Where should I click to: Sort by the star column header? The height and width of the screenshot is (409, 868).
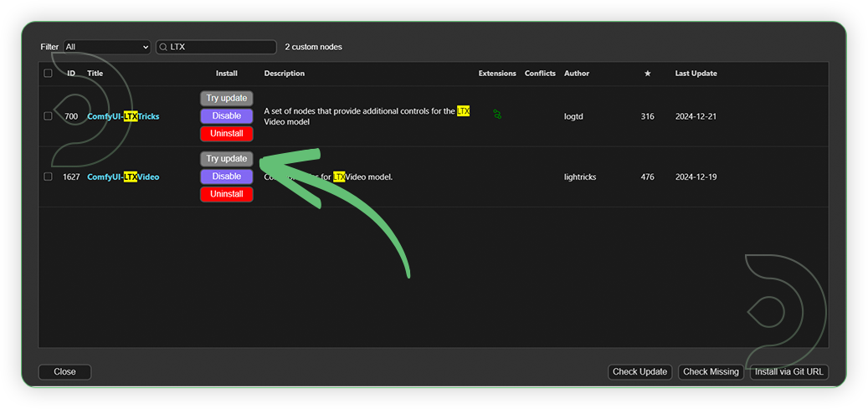point(647,74)
